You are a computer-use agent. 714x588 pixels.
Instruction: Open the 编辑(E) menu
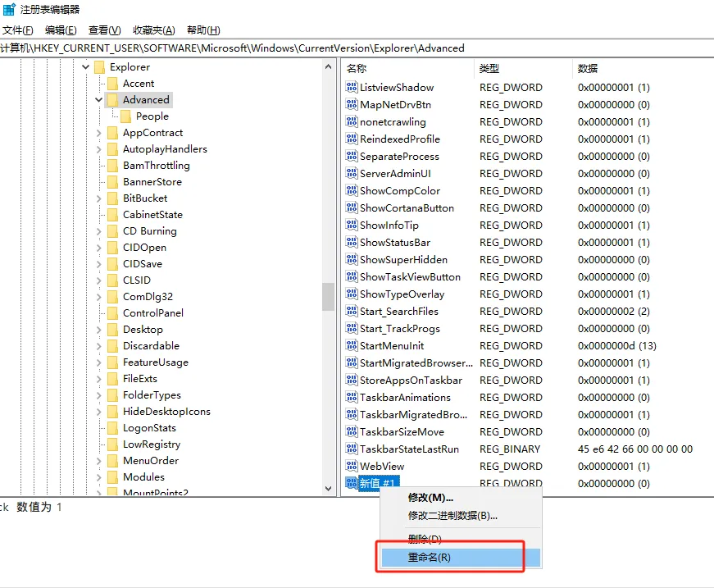point(61,30)
